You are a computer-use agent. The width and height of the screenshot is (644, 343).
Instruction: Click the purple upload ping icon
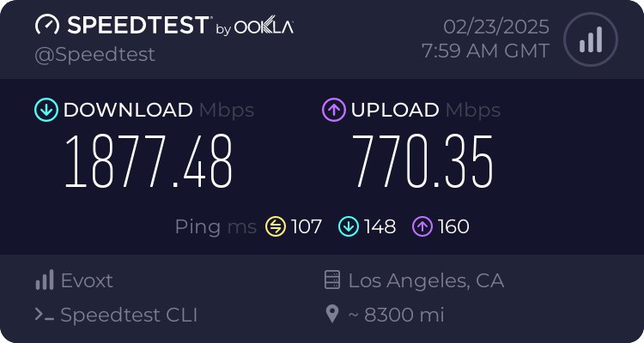pos(422,226)
